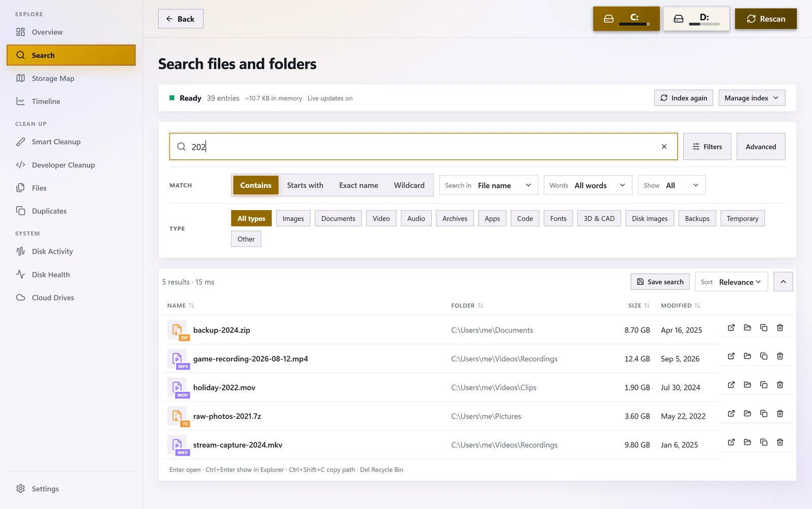Screen dimensions: 812x509
Task: Open holiday-2022.mov using external open icon
Action: (731, 385)
